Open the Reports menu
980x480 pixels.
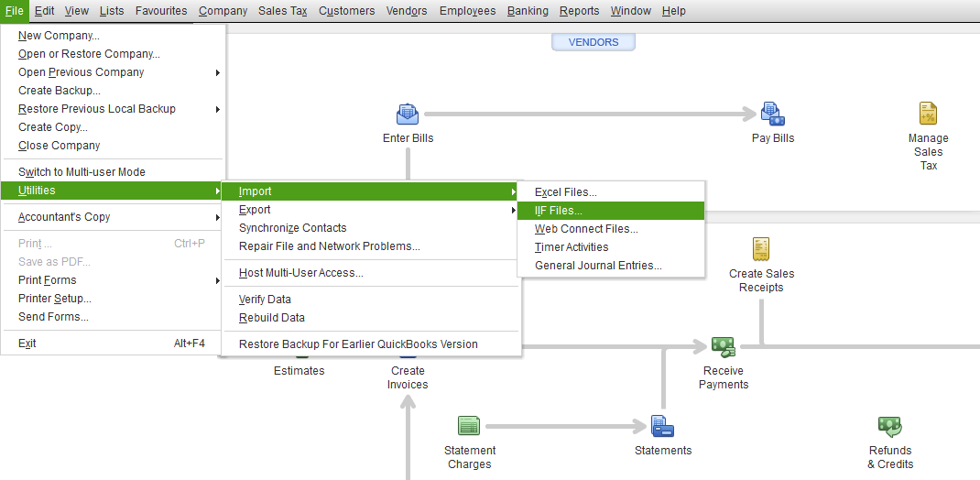tap(580, 11)
